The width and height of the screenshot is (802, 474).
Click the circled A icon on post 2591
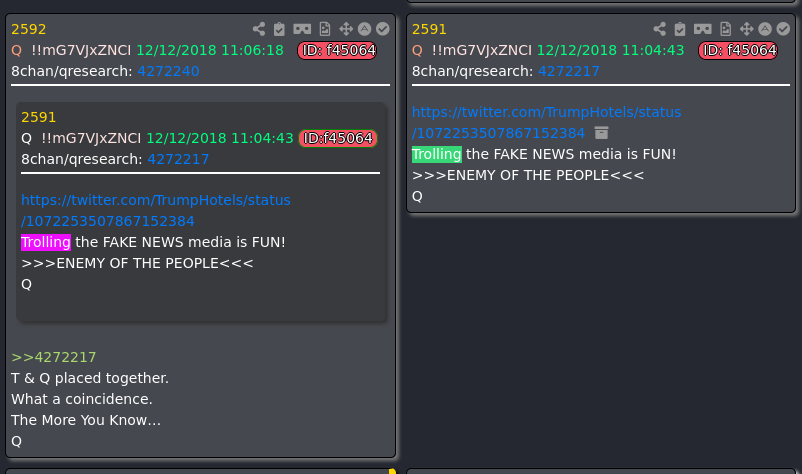click(x=764, y=30)
